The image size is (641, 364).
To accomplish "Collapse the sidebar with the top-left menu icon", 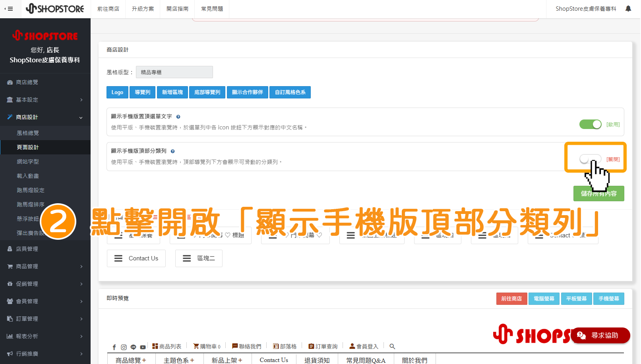I will pyautogui.click(x=9, y=9).
